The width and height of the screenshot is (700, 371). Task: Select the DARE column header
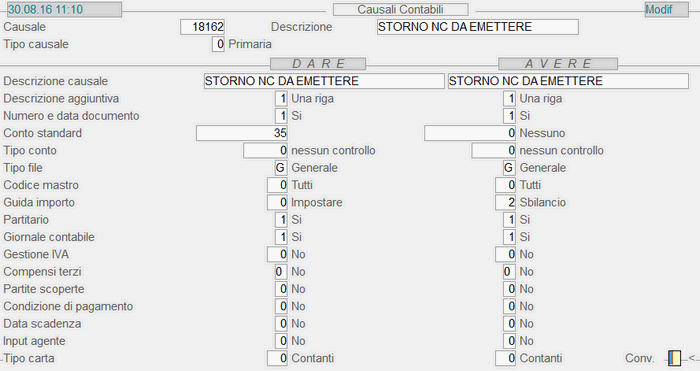point(318,64)
